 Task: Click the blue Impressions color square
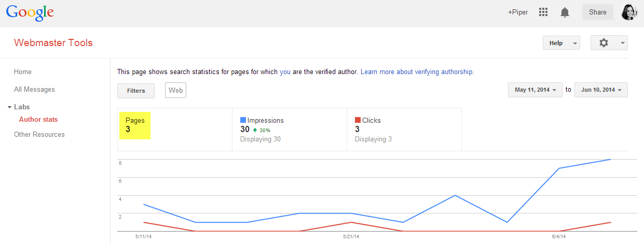click(x=243, y=120)
